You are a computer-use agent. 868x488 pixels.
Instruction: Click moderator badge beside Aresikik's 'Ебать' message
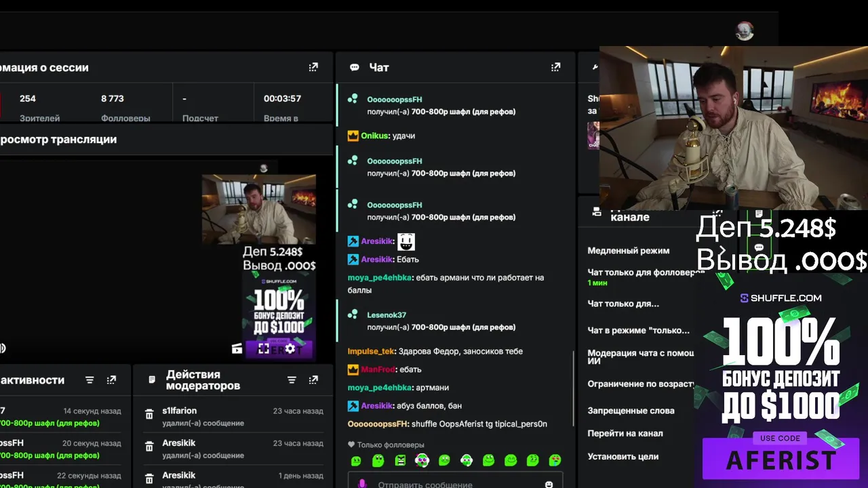click(x=353, y=260)
